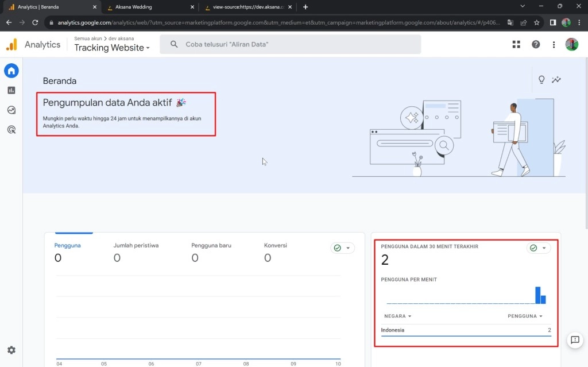This screenshot has width=588, height=367.
Task: Open the lightbulb recommendations icon
Action: pyautogui.click(x=541, y=80)
